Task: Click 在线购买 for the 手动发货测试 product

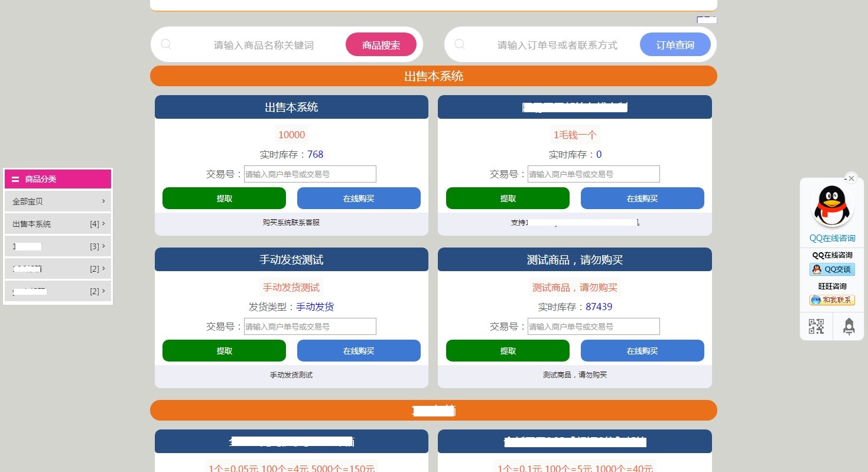Action: (359, 351)
